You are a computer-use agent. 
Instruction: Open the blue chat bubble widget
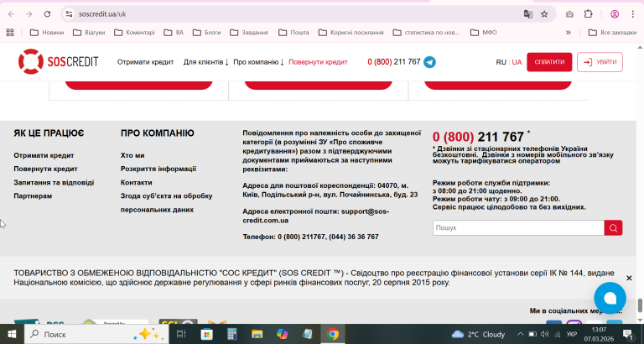click(610, 298)
